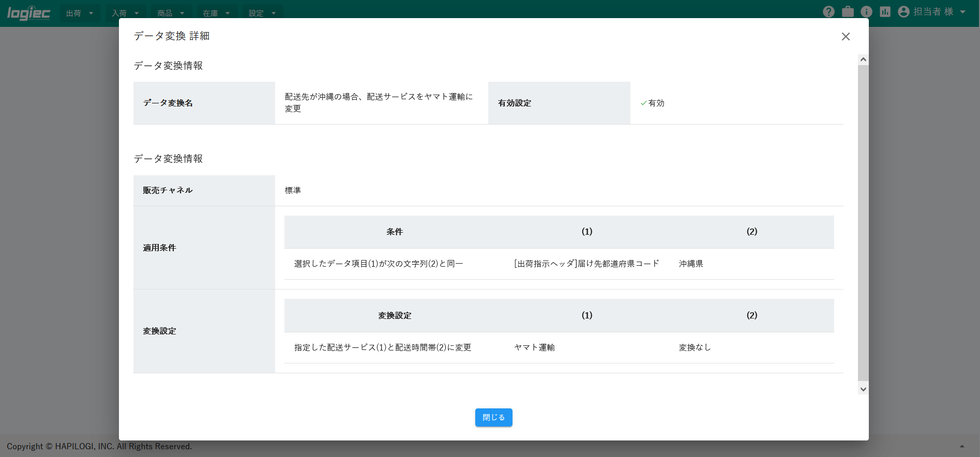
Task: Click the 標準 sales channel value
Action: click(x=293, y=190)
